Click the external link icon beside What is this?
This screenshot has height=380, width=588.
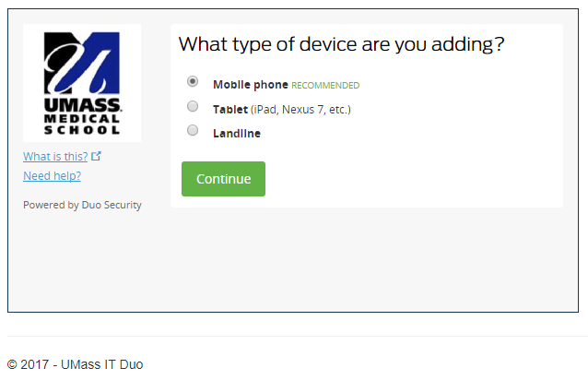pyautogui.click(x=97, y=156)
